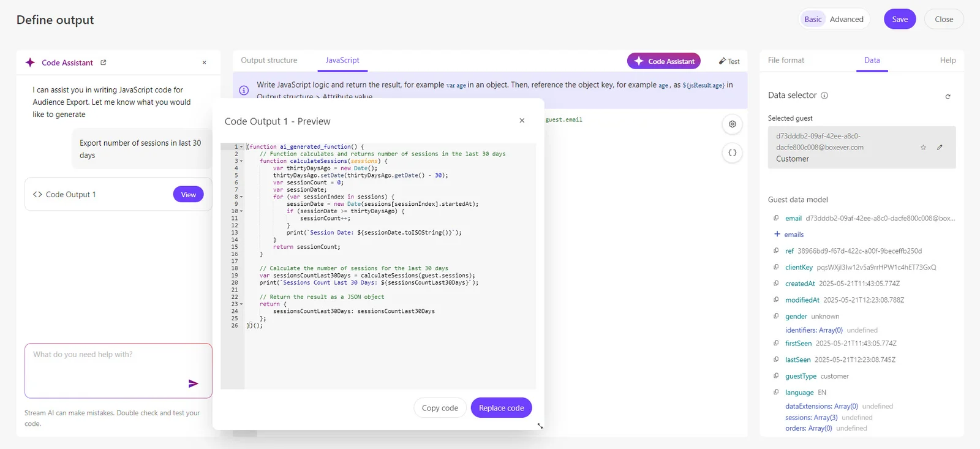The image size is (980, 449).
Task: Switch the mode toggle to Basic
Action: tap(813, 20)
